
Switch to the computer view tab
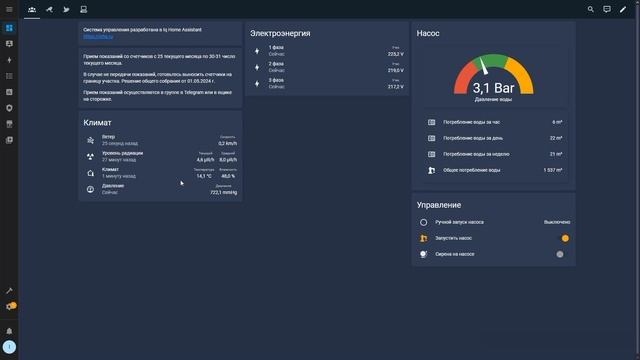click(83, 9)
